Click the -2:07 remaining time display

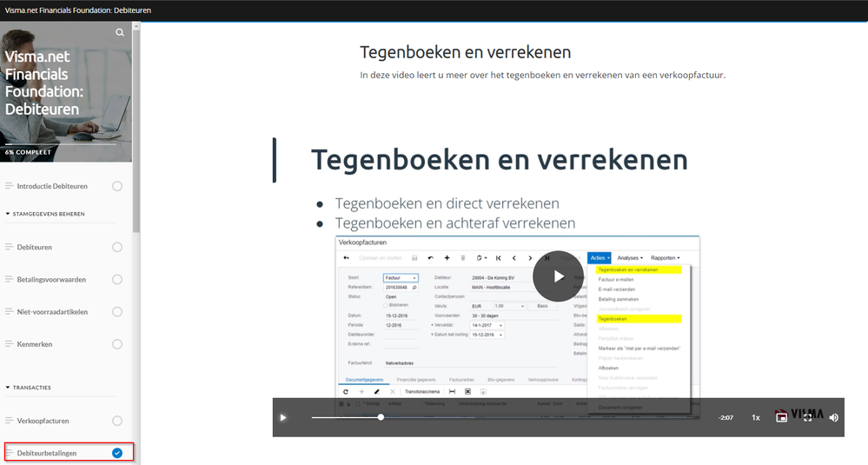(726, 417)
